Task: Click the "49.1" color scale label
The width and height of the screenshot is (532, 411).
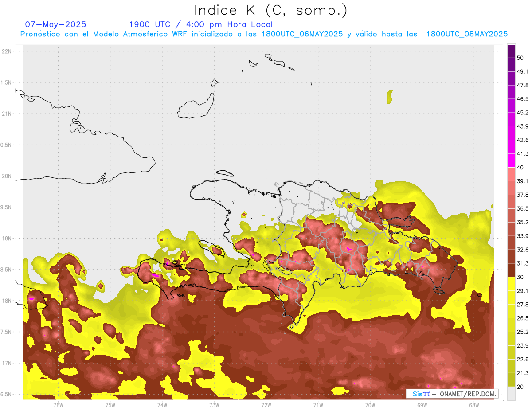Action: pyautogui.click(x=523, y=71)
